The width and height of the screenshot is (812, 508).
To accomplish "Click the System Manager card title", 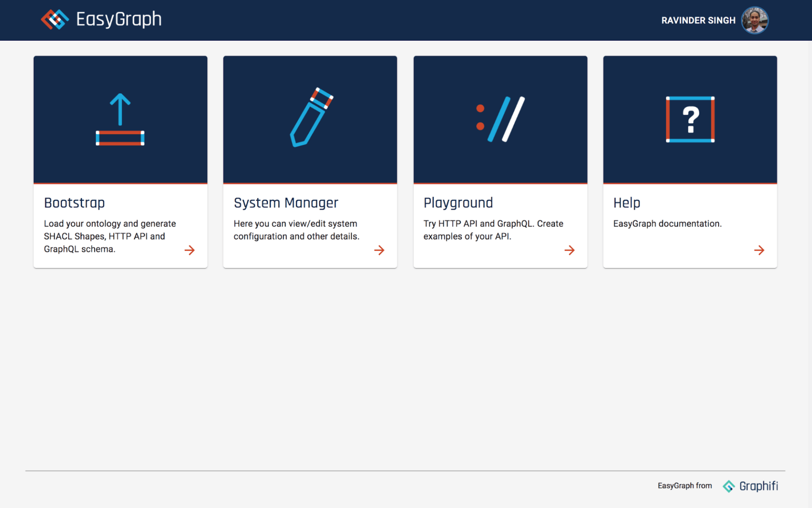I will [x=286, y=203].
